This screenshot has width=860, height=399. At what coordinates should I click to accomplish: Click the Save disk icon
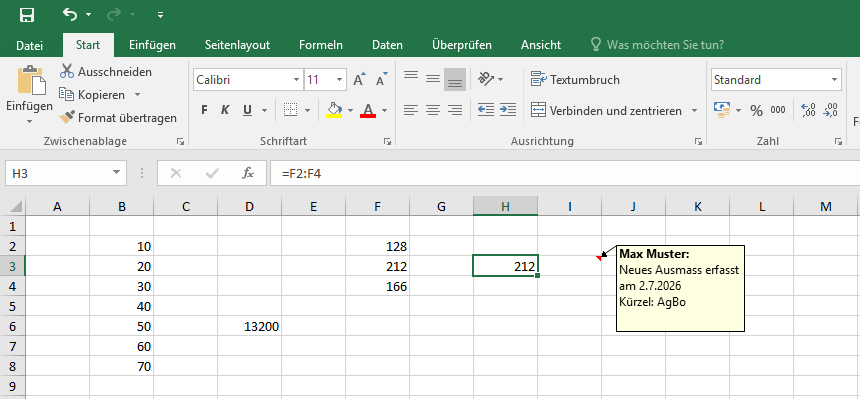(x=27, y=15)
